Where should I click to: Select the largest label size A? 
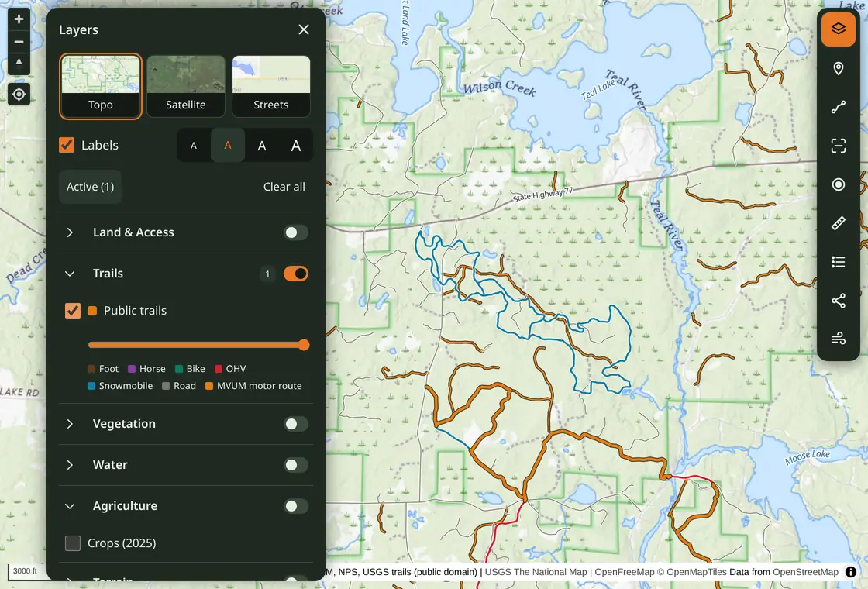click(x=296, y=146)
